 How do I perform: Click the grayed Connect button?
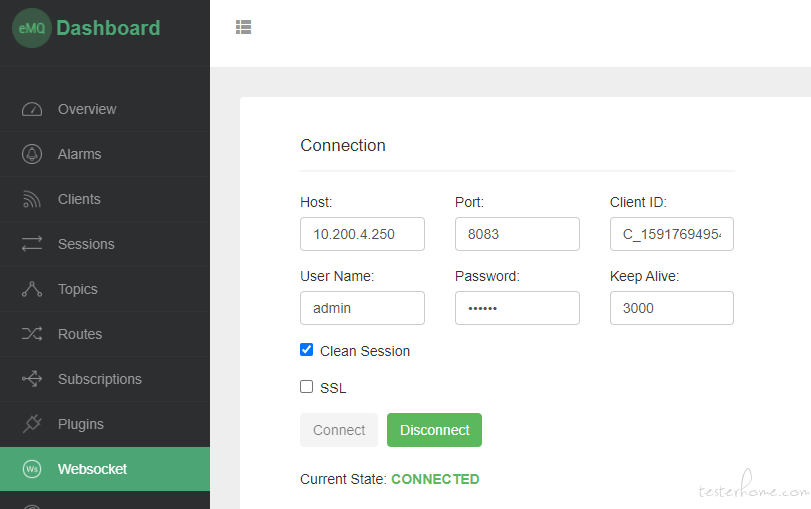point(339,430)
